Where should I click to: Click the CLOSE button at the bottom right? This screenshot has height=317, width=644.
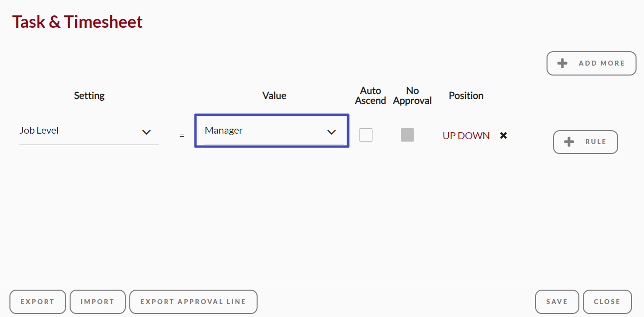pos(607,302)
